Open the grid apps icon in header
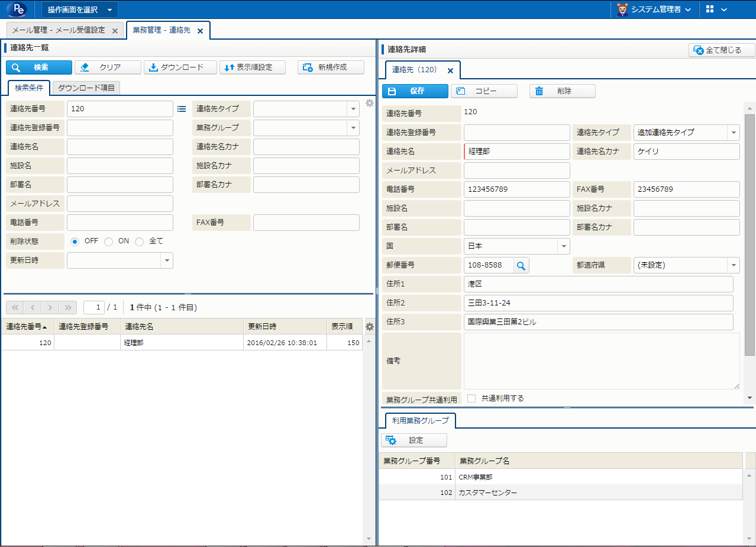This screenshot has width=756, height=547. coord(710,9)
